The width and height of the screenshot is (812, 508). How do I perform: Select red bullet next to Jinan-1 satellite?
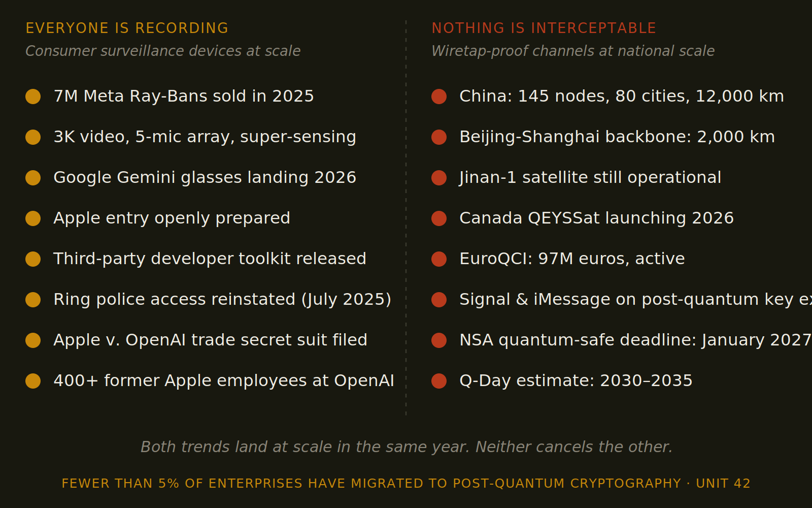coord(439,178)
